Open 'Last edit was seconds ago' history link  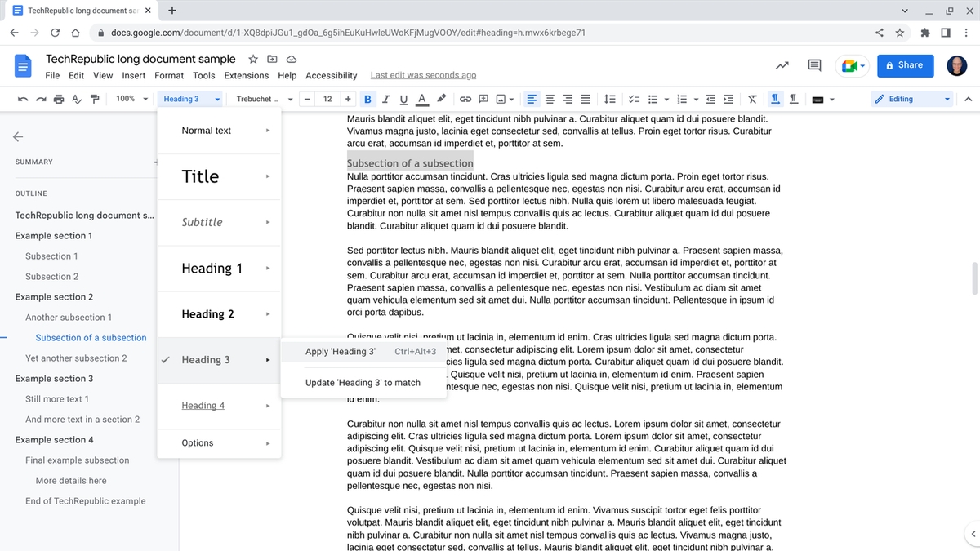point(423,74)
